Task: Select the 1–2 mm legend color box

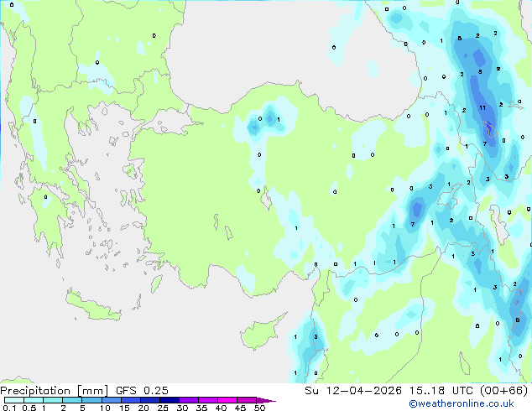Action: click(53, 400)
